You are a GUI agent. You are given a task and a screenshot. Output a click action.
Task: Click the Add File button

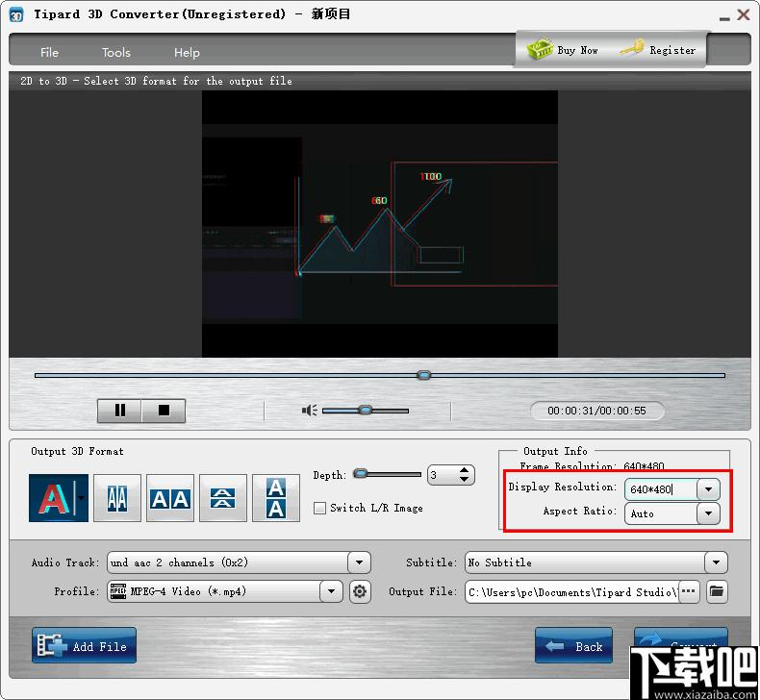pos(84,645)
